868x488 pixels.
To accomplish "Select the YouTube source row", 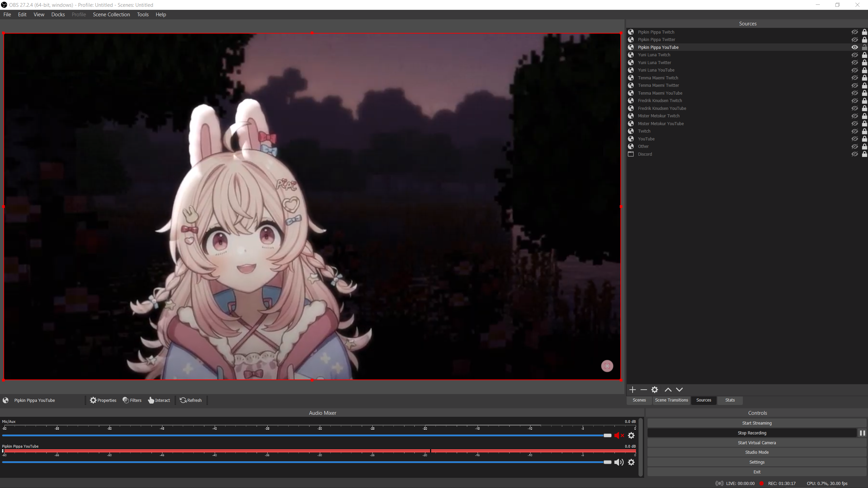I will point(747,139).
